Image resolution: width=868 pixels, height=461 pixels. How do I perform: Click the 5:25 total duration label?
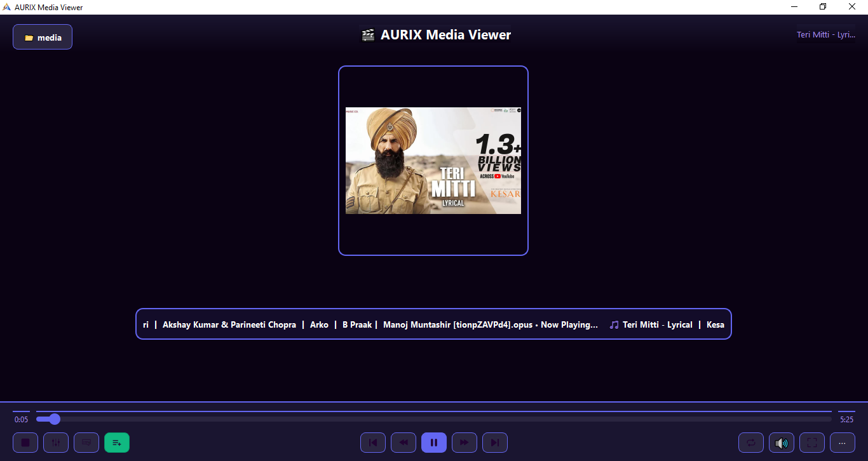[846, 420]
